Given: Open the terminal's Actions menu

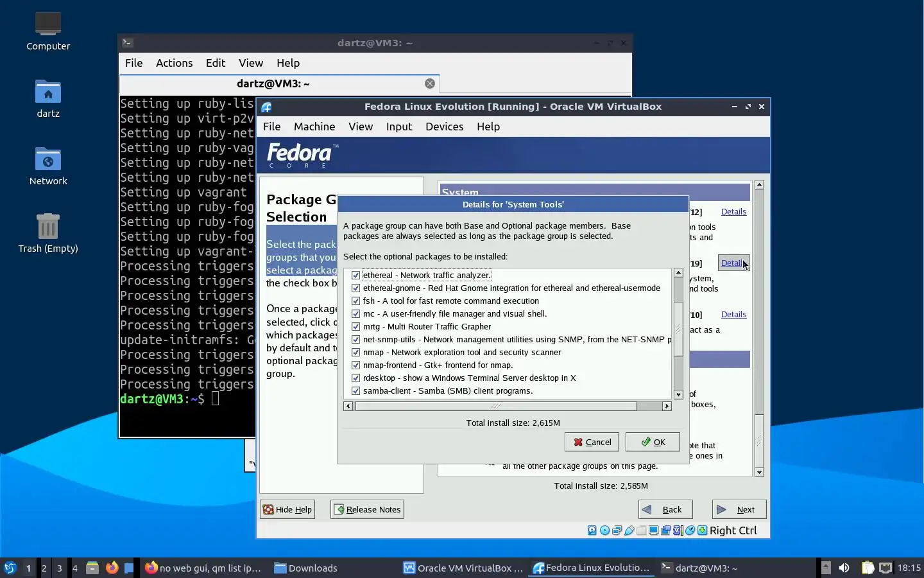Looking at the screenshot, I should [175, 63].
